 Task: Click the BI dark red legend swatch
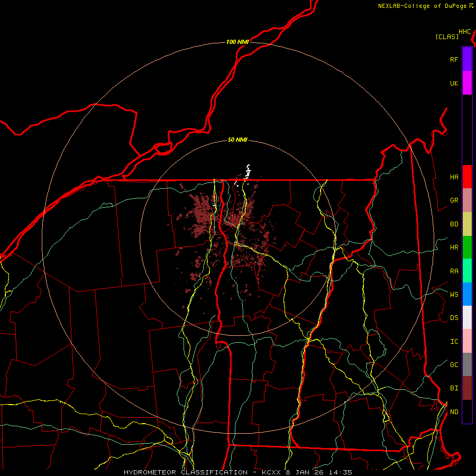[467, 388]
